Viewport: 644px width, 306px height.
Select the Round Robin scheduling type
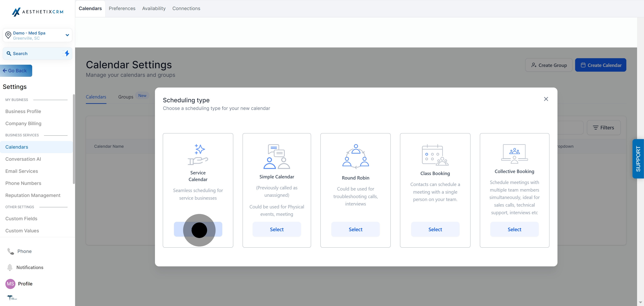point(355,229)
